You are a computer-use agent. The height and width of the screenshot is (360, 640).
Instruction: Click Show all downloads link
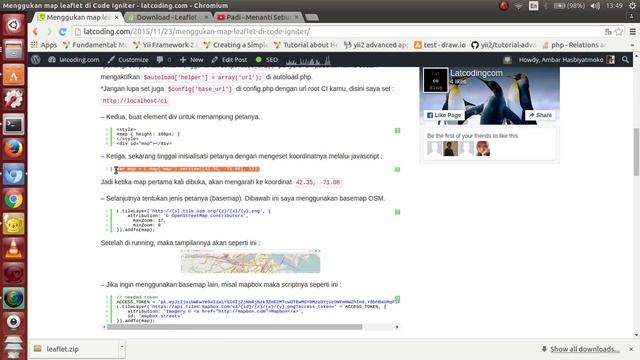point(584,349)
